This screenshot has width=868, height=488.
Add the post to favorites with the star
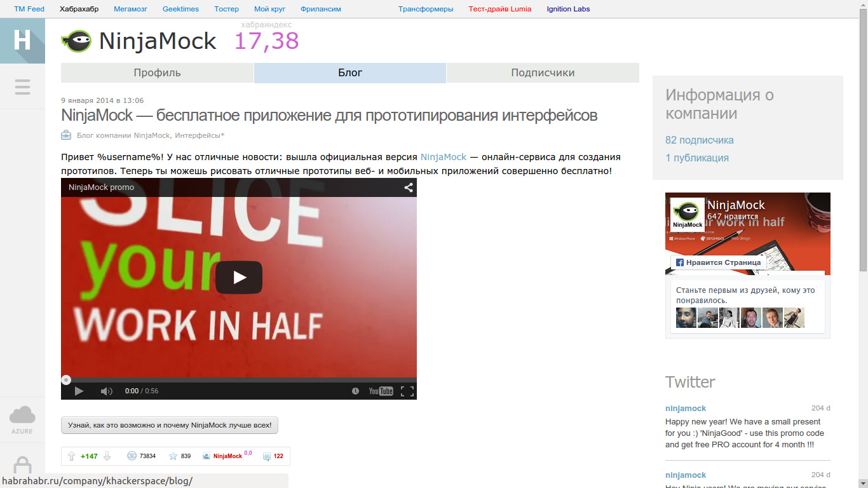point(173,456)
